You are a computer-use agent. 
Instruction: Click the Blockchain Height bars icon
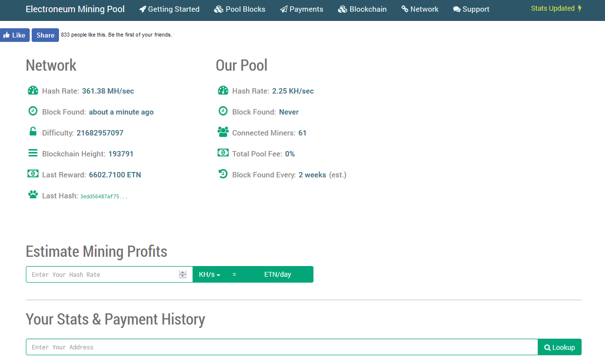click(x=33, y=153)
